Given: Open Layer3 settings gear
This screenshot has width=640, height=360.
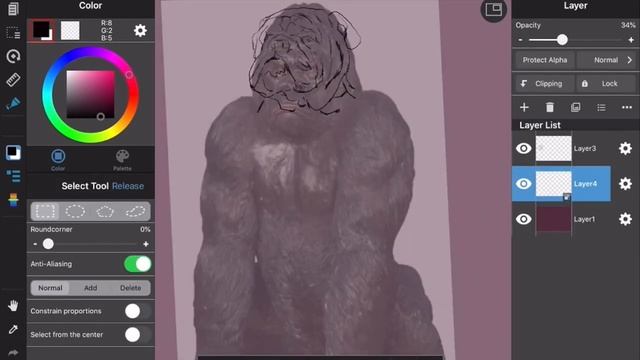Looking at the screenshot, I should 625,149.
